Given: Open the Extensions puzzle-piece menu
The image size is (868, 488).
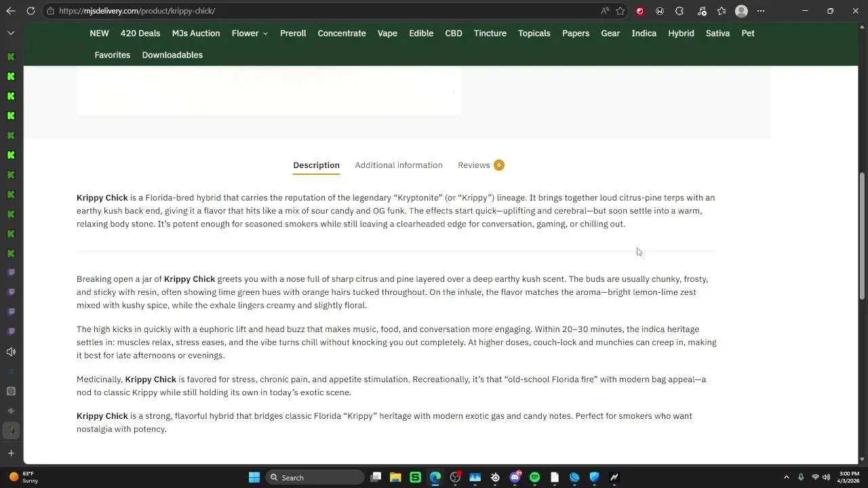Looking at the screenshot, I should (679, 11).
